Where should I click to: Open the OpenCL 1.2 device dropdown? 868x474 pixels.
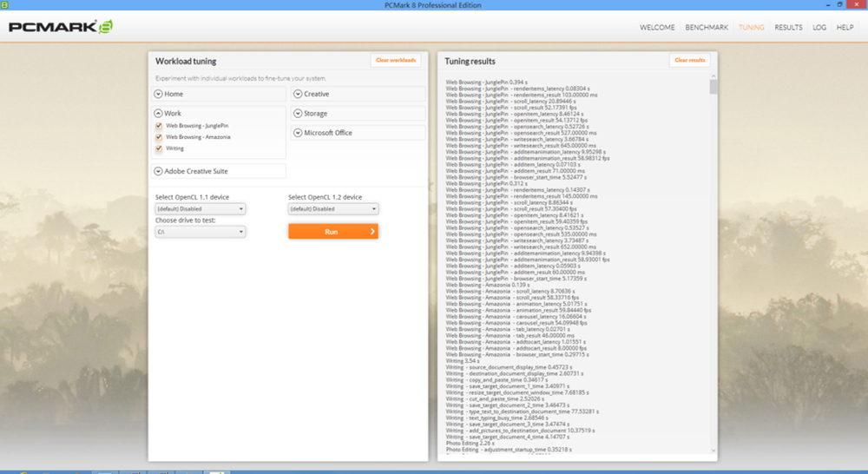pyautogui.click(x=333, y=208)
